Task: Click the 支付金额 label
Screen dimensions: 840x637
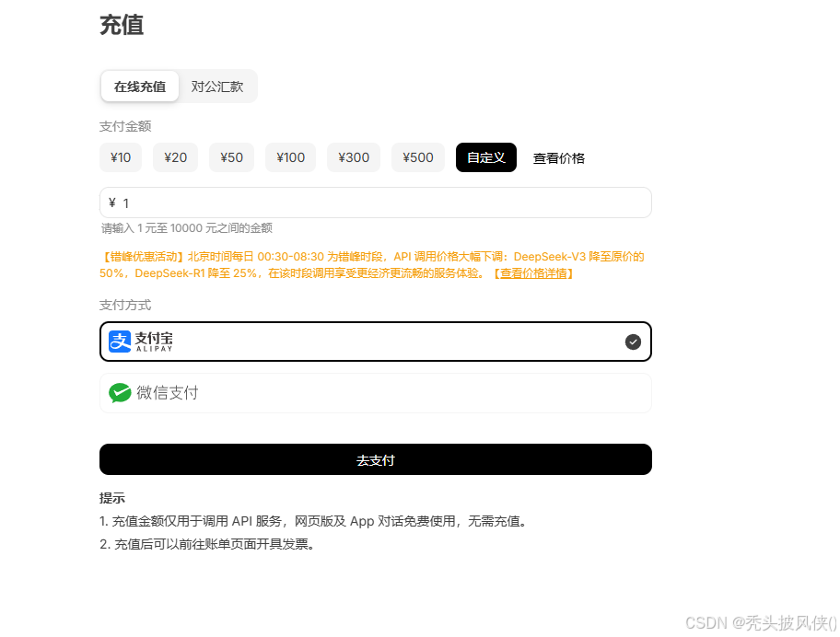Action: point(125,126)
